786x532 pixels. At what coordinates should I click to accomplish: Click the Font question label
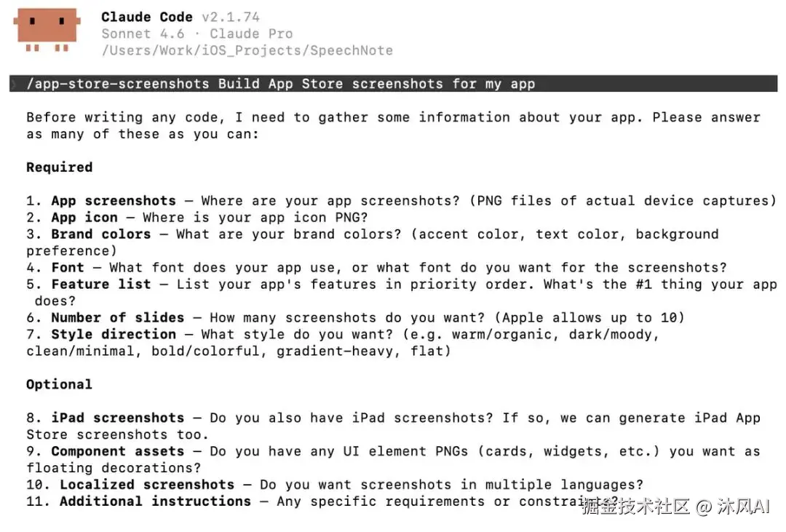(x=67, y=268)
